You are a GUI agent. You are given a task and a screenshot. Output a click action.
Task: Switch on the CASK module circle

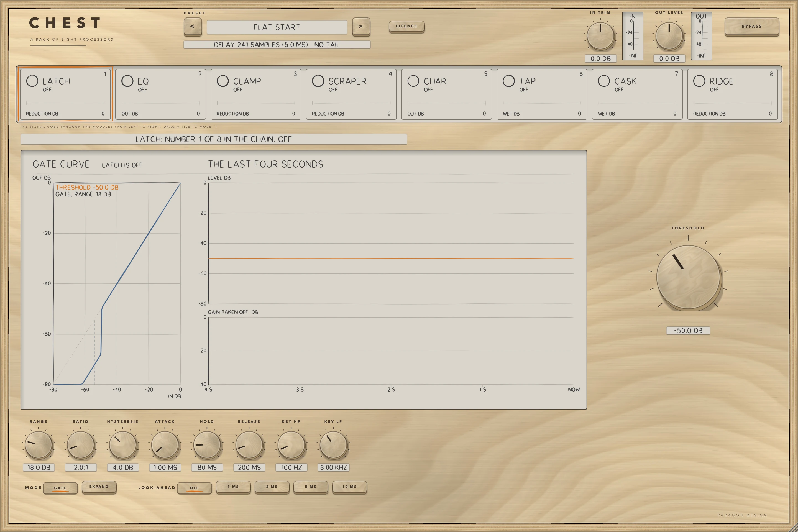point(604,81)
